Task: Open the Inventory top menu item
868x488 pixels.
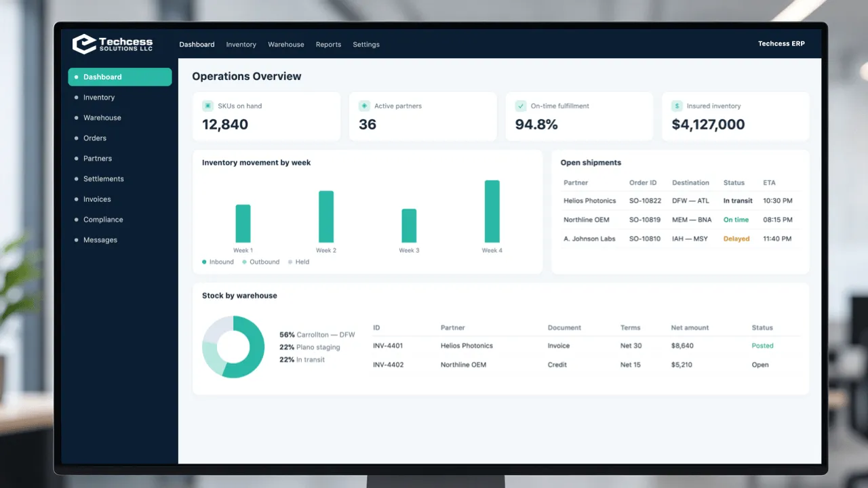Action: [x=241, y=45]
